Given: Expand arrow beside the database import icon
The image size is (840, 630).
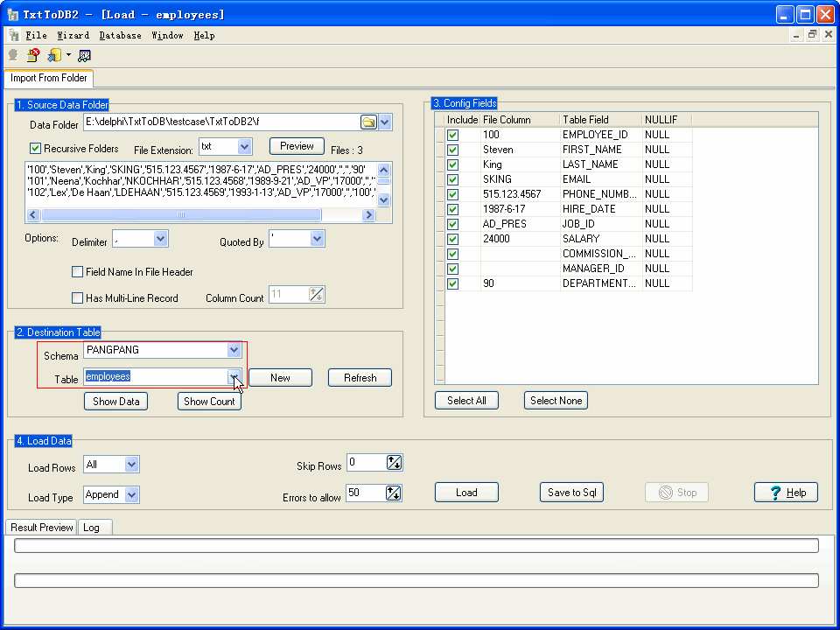Looking at the screenshot, I should pos(68,54).
